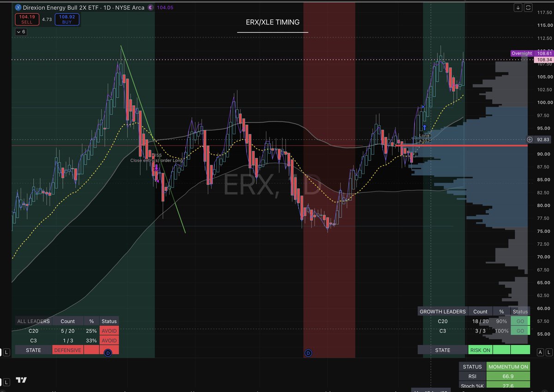Click AVOID status in ALL LEADERS C3 row
Image resolution: width=554 pixels, height=392 pixels.
click(x=109, y=340)
